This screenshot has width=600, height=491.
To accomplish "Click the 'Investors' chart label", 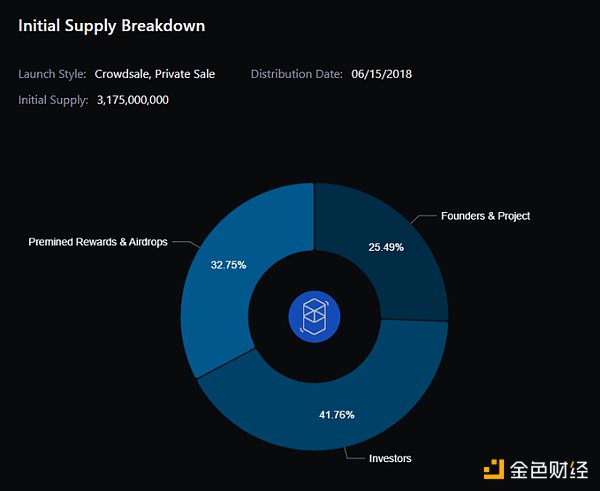I will [390, 458].
